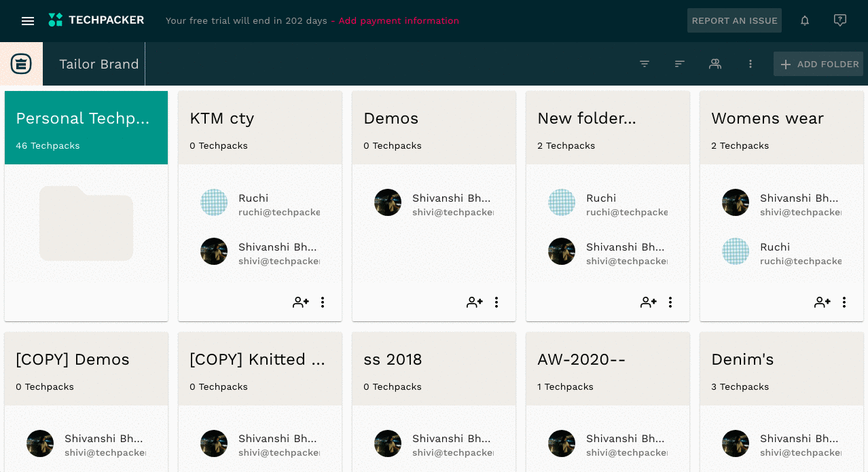Open more options for New folder card
Screen dimensions: 868x472
(670, 302)
